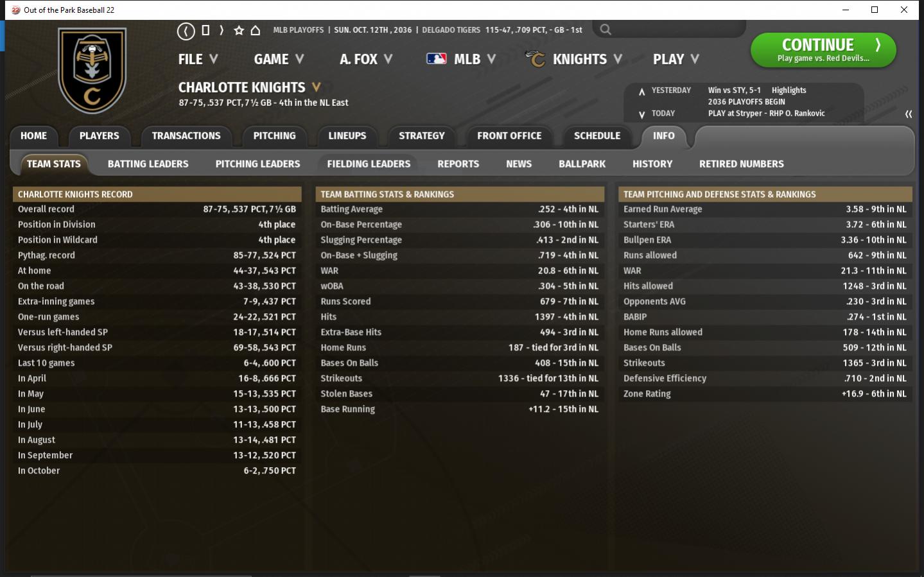
Task: Click the OOTP app icon in the title bar
Action: 15,10
